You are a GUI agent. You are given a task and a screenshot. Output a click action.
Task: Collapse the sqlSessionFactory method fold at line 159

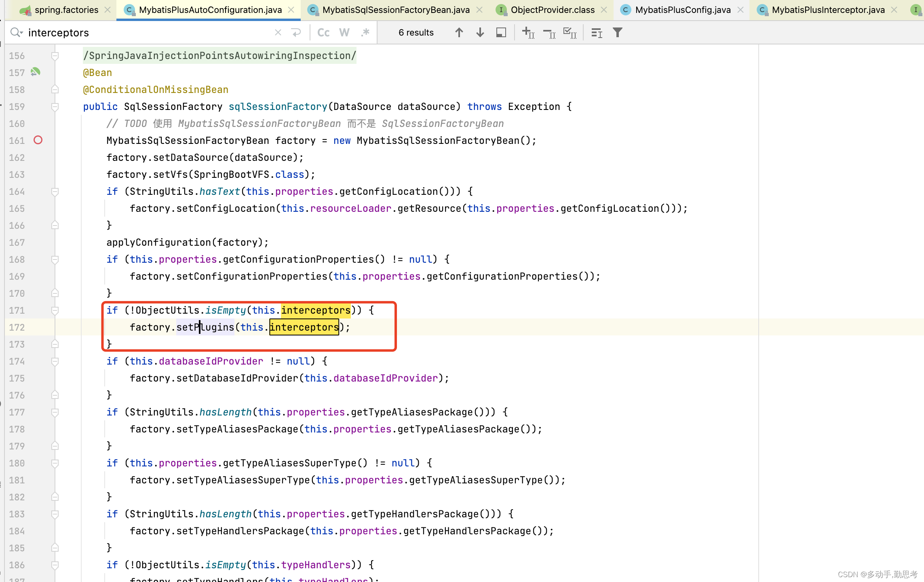tap(55, 107)
